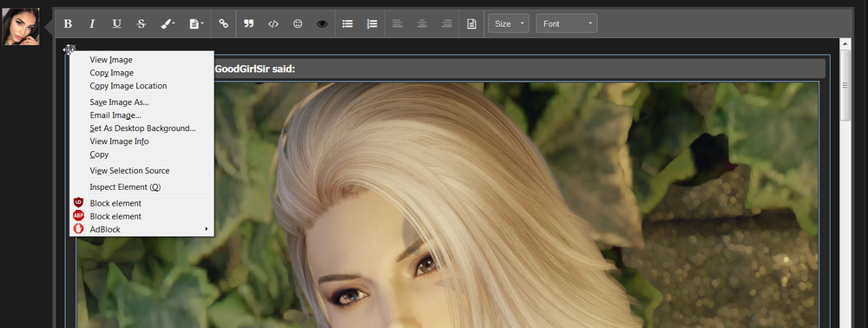
Task: Click uBlock Origin Block element entry
Action: pos(141,203)
